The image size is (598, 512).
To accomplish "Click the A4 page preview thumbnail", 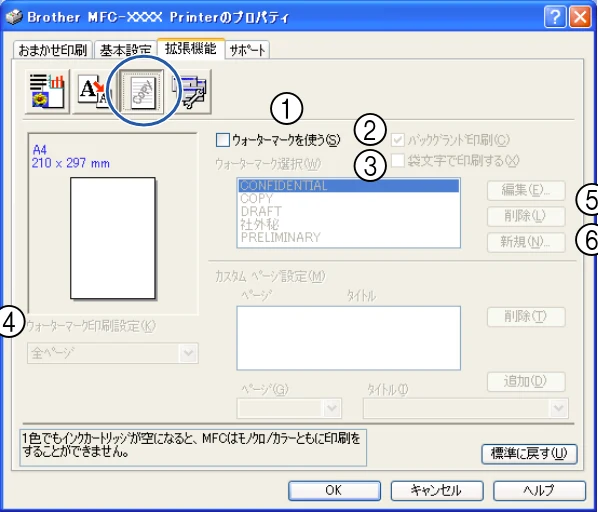I will coord(113,238).
